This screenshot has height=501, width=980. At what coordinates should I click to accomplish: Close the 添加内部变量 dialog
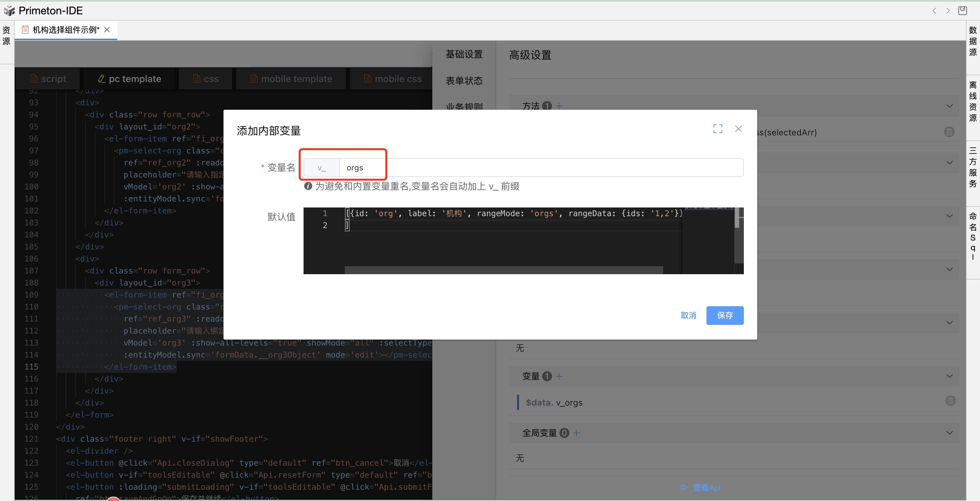(x=738, y=129)
